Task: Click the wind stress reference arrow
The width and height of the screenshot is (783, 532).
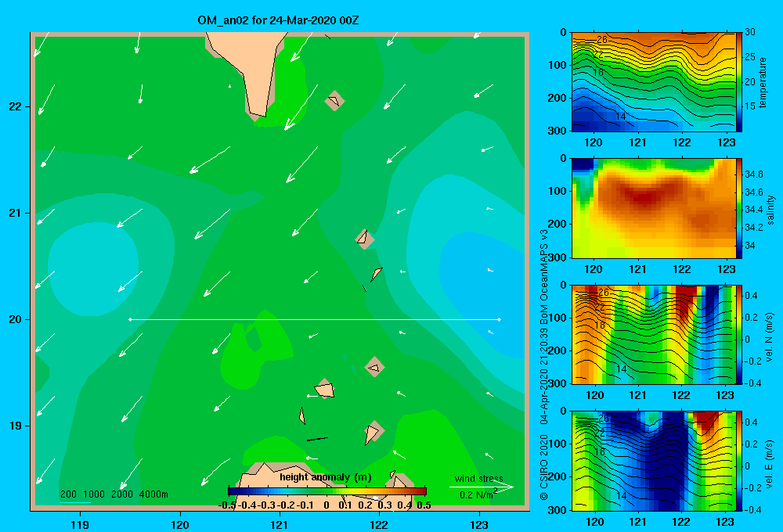Action: pos(482,487)
